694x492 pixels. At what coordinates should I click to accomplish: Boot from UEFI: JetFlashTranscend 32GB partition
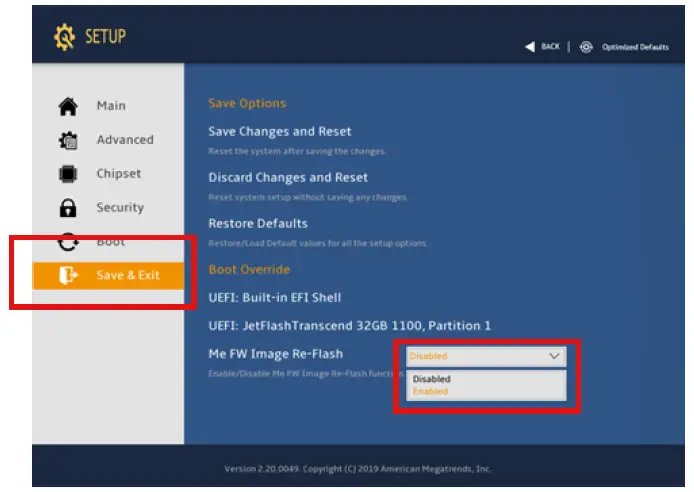point(350,326)
